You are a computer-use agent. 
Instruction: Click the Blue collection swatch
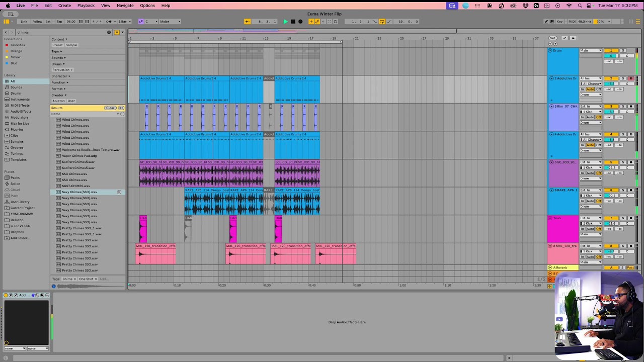[7, 63]
